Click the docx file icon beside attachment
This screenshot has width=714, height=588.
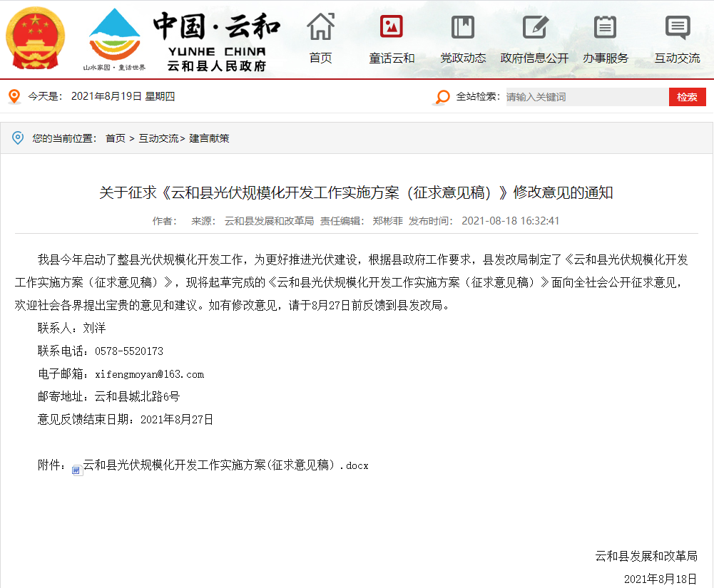click(77, 470)
